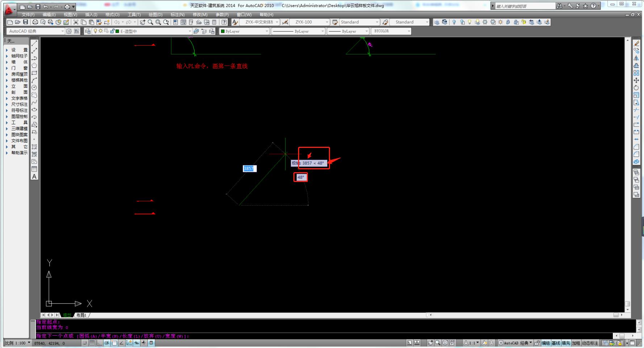
Task: Click the Erase tool in modify toolbar
Action: click(636, 43)
